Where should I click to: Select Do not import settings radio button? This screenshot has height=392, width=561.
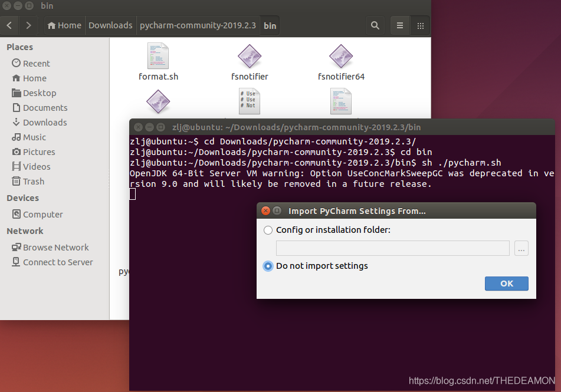(x=268, y=266)
